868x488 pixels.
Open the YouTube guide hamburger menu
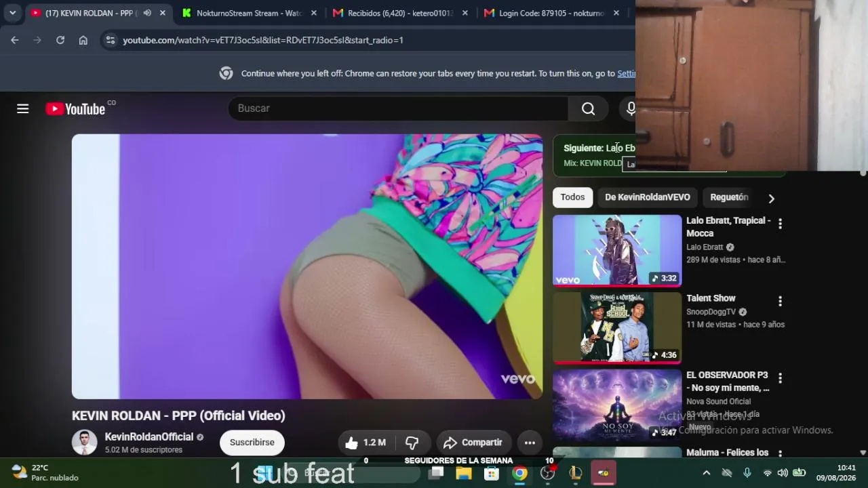(23, 108)
